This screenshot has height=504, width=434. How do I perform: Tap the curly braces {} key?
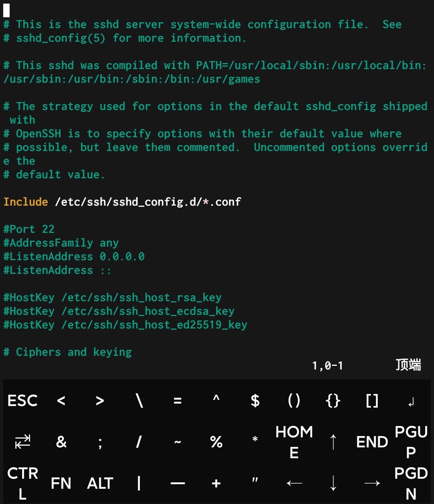(x=333, y=401)
